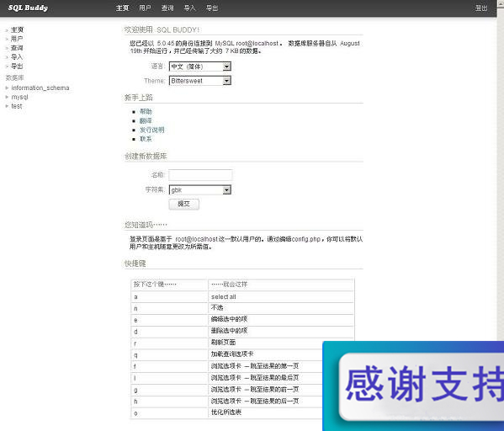
Task: Open the 帮助 help link
Action: point(146,111)
